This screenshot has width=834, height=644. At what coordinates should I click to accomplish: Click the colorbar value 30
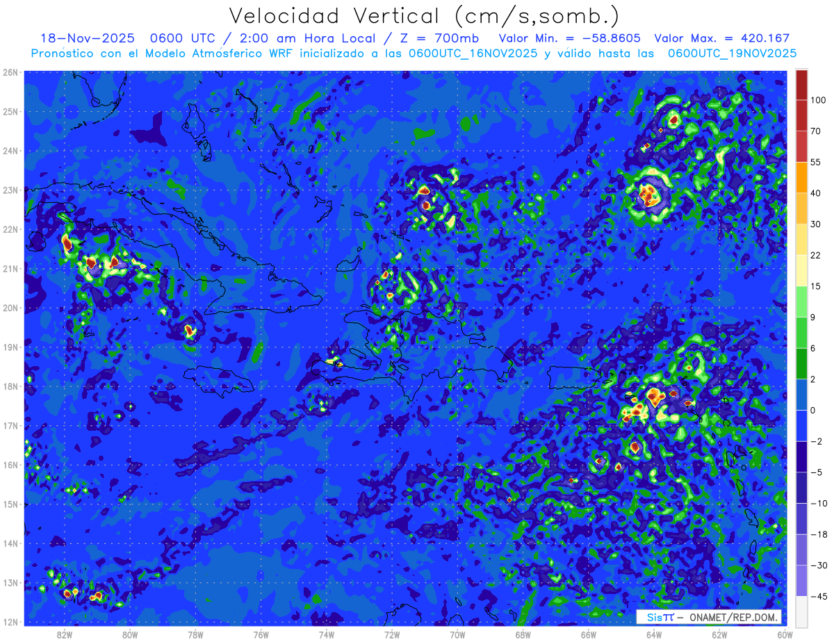(816, 224)
